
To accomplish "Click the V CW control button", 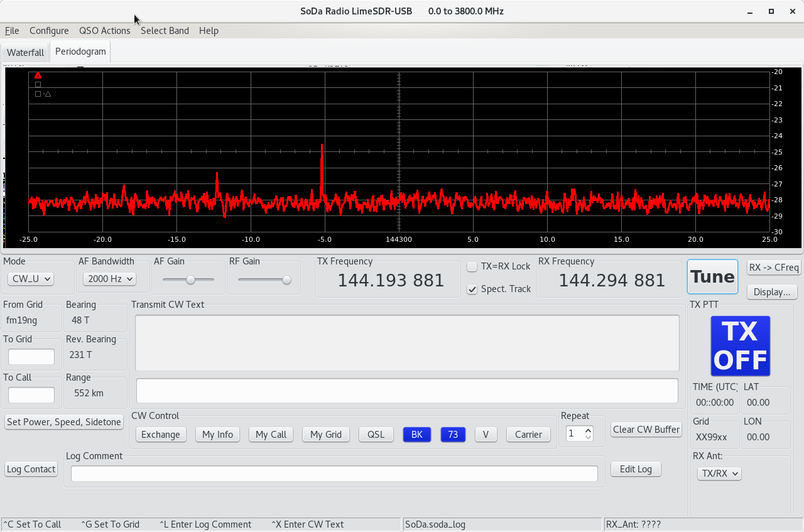I will click(486, 435).
